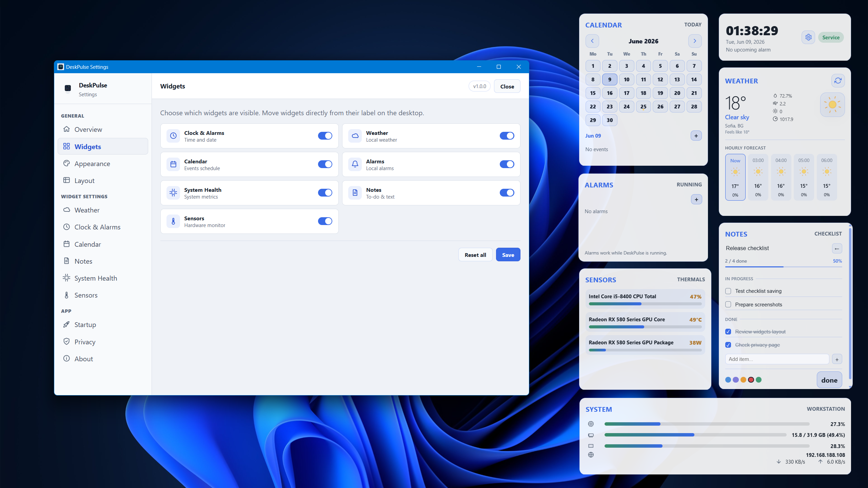Click memory icon in System widget

pyautogui.click(x=591, y=435)
